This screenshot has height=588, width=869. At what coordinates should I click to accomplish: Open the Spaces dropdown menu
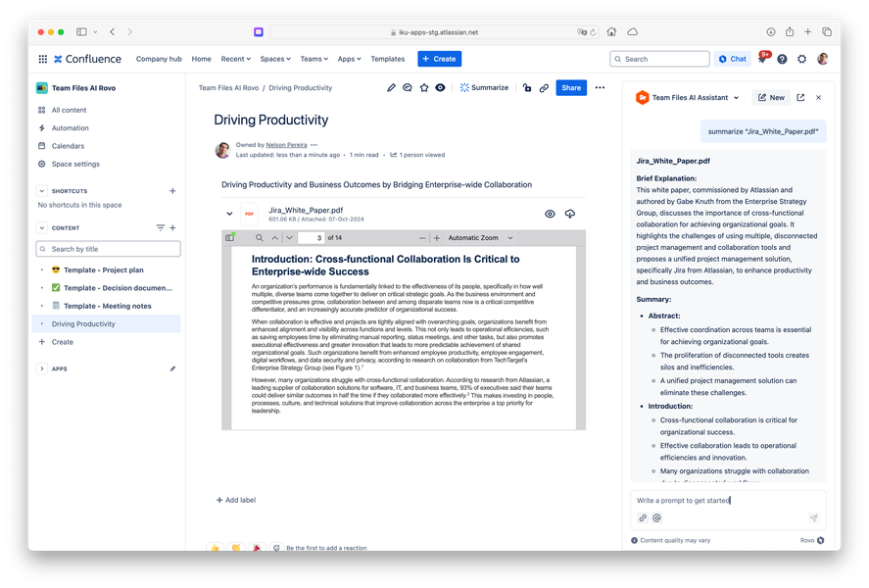coord(275,59)
